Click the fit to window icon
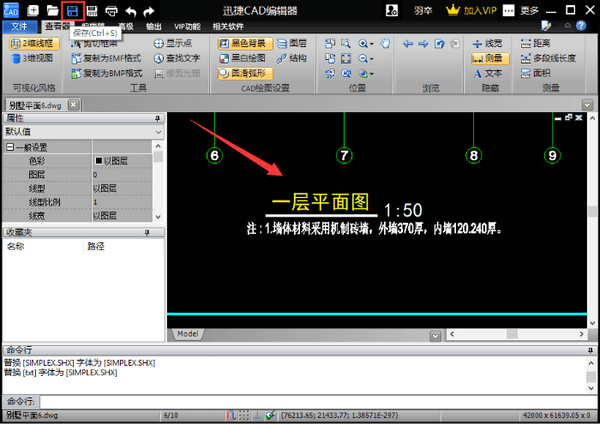This screenshot has height=424, width=600. pos(346,58)
